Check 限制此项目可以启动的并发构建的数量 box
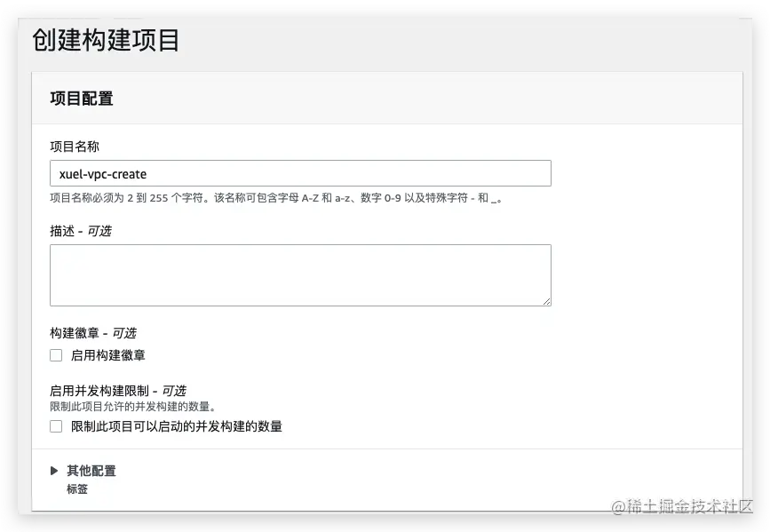Image resolution: width=770 pixels, height=532 pixels. tap(56, 426)
